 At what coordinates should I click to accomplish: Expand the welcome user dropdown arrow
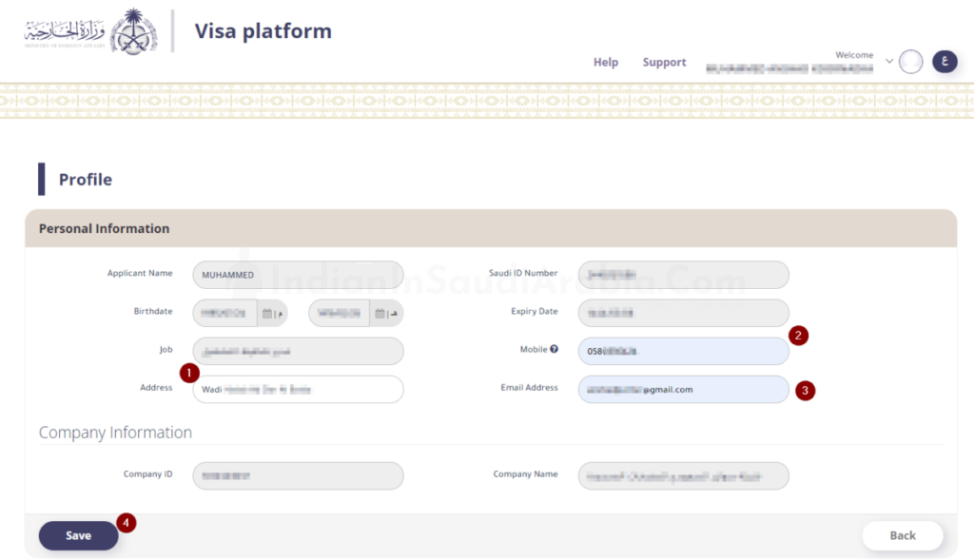point(889,62)
